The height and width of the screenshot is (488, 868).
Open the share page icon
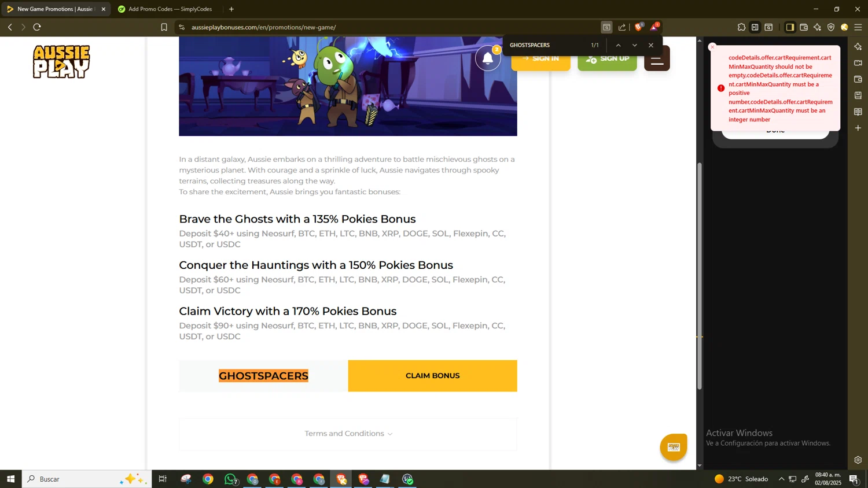point(622,27)
